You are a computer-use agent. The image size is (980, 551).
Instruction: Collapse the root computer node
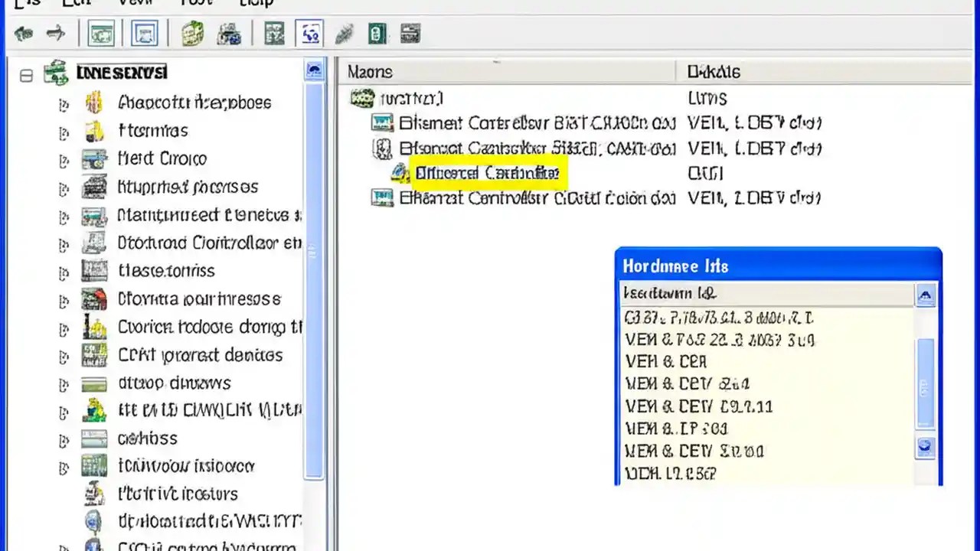coord(25,72)
